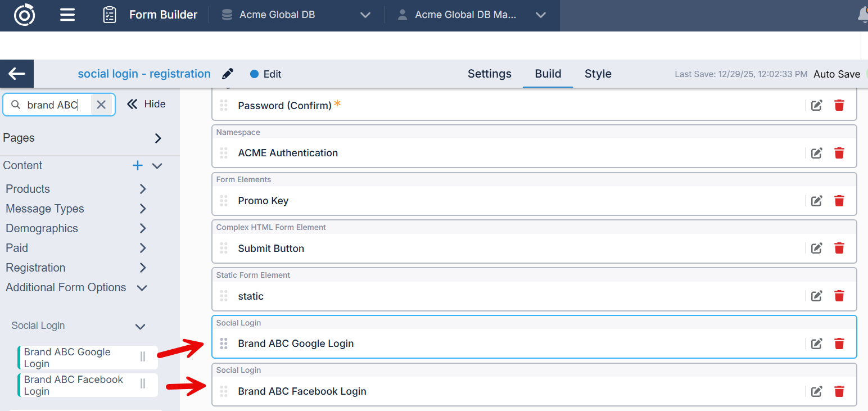
Task: Edit the Promo Key element
Action: pos(816,201)
